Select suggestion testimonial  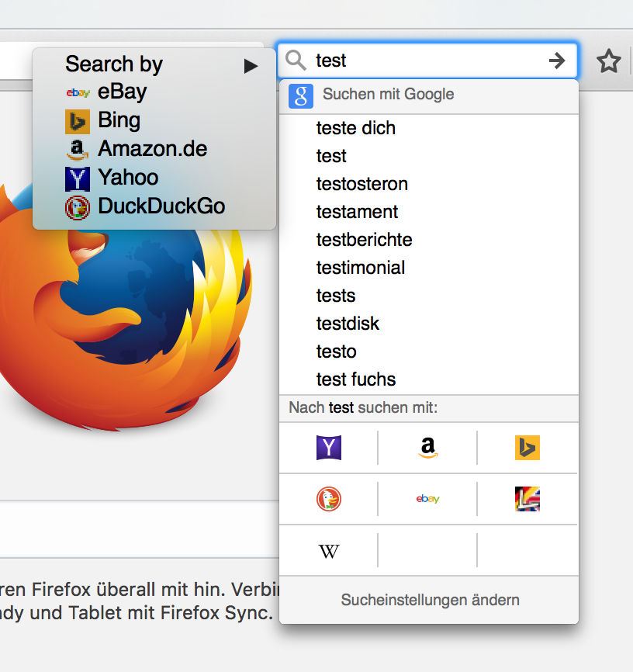[x=428, y=268]
